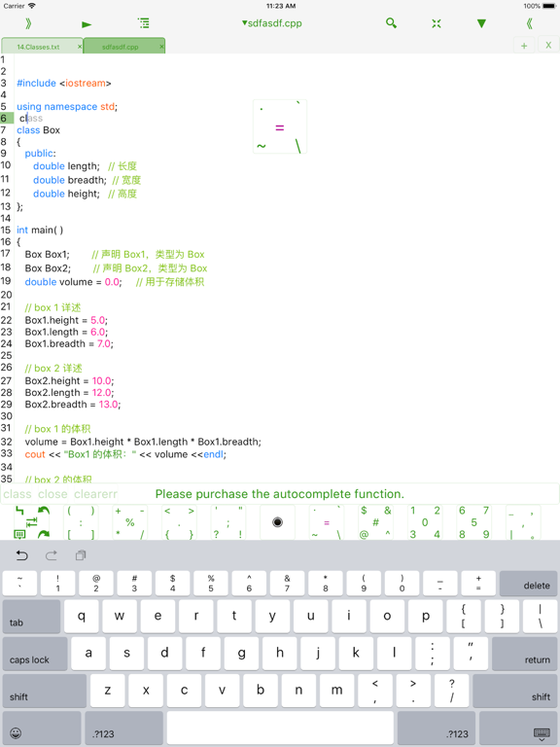
Task: Tap the number pad with 6 7 5 8 9
Action: point(473,522)
